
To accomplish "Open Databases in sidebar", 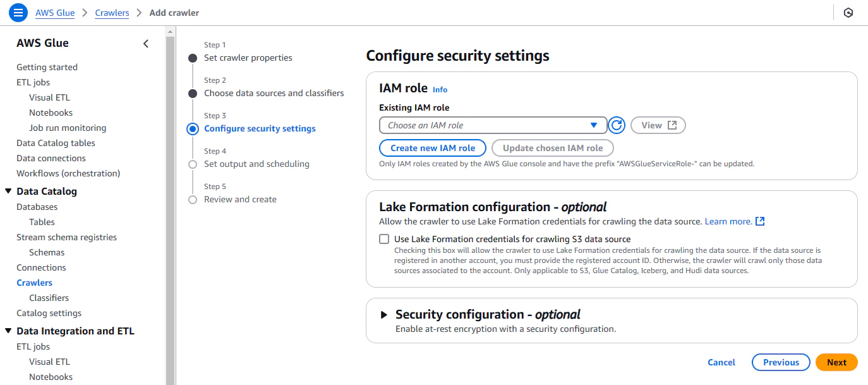I will [x=37, y=207].
